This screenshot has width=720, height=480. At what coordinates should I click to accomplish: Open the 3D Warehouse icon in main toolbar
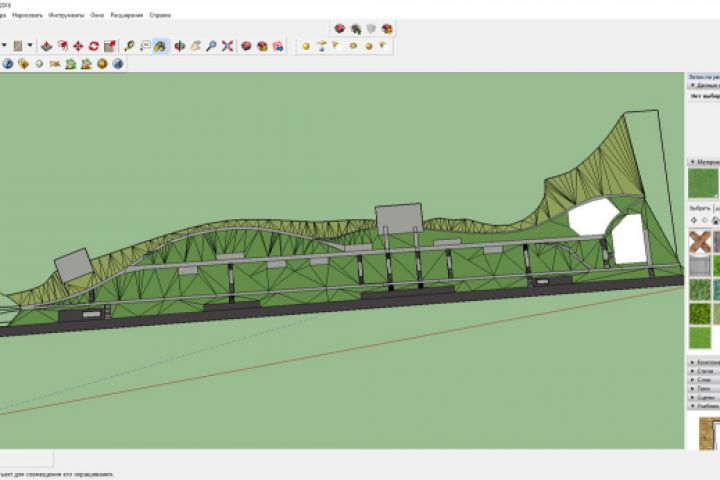click(x=247, y=46)
